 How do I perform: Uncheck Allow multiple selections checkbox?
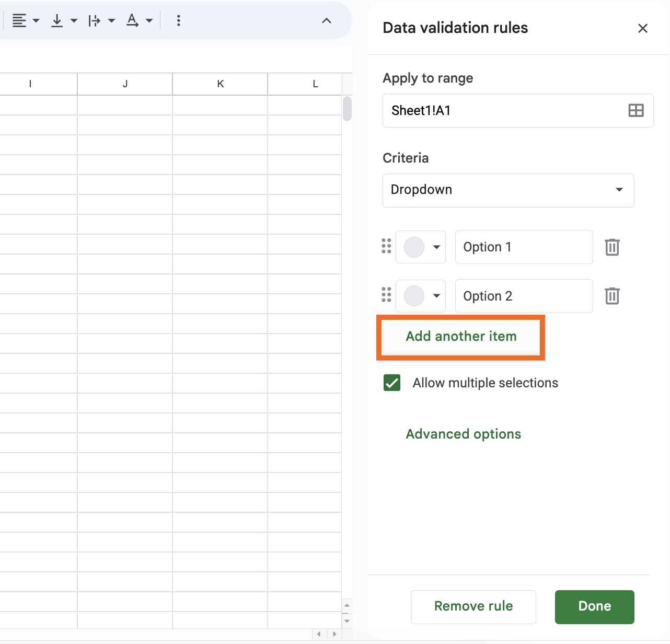coord(392,383)
